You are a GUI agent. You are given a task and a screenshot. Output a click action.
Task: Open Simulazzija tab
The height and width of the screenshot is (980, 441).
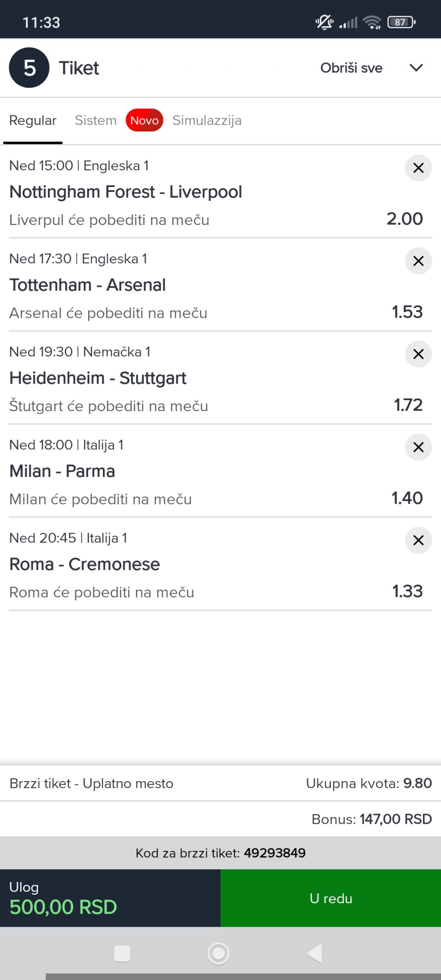point(207,120)
